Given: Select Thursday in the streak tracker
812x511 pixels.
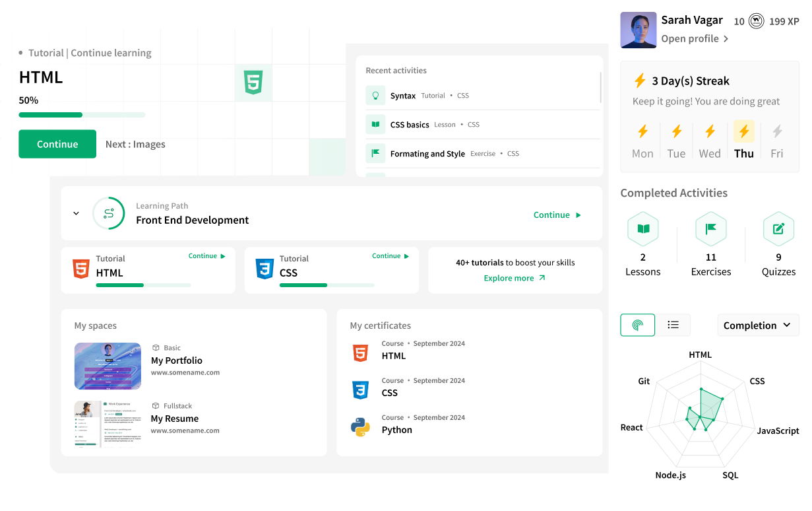Looking at the screenshot, I should 743,139.
